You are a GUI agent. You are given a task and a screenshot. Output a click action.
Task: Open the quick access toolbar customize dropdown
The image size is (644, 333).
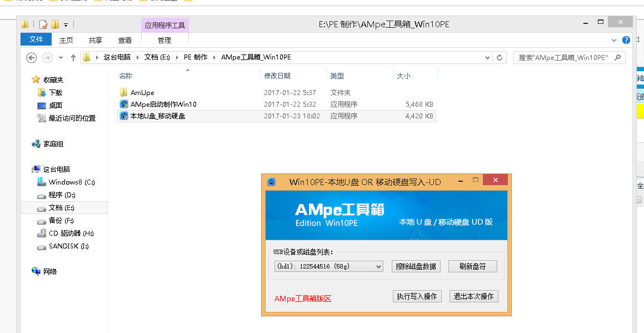point(66,25)
